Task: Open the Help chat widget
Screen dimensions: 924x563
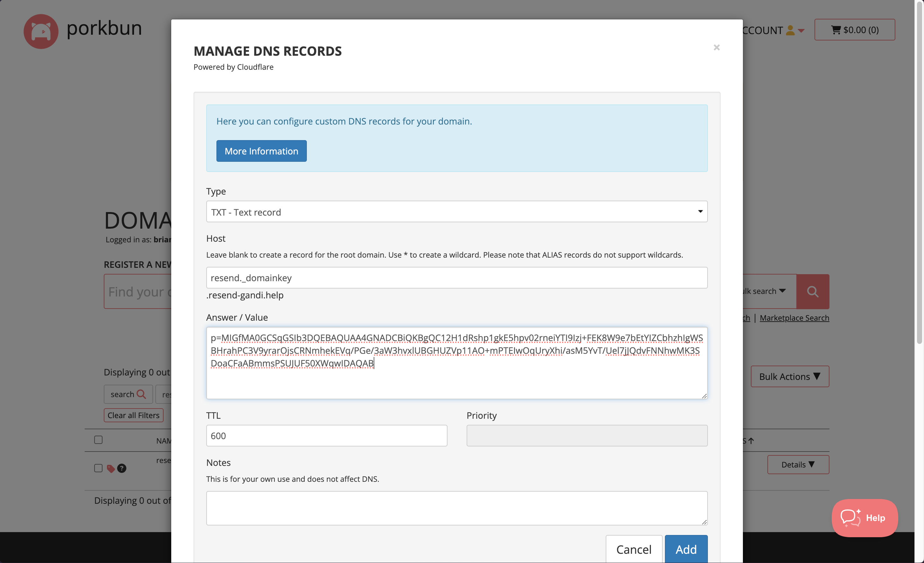Action: [x=864, y=517]
